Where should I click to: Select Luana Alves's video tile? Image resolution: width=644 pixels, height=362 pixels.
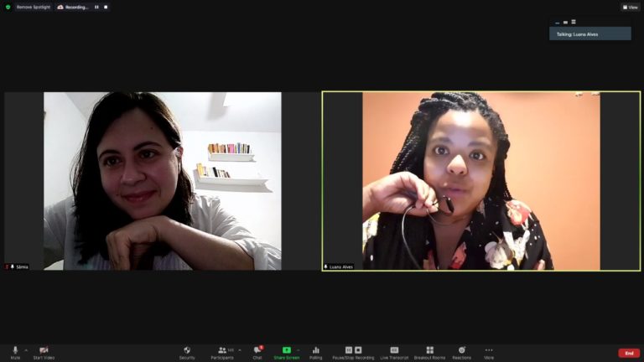click(x=481, y=181)
